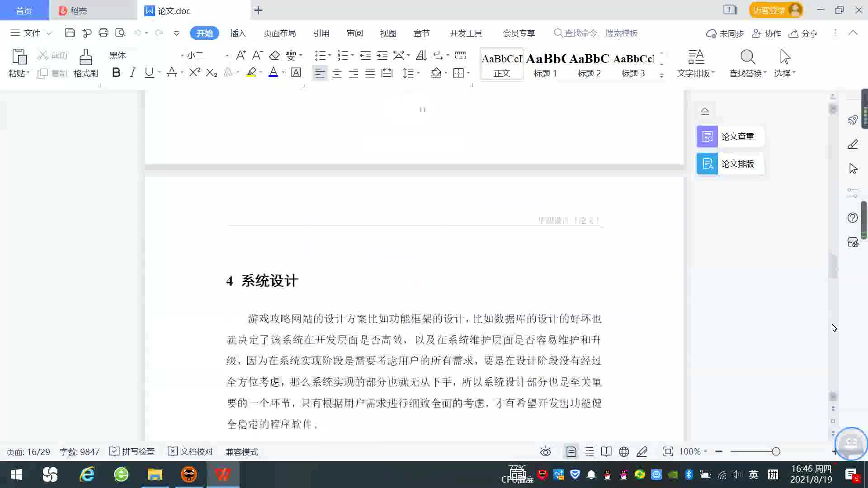Click the zoom slider handle
Image resolution: width=868 pixels, height=488 pixels.
pyautogui.click(x=776, y=451)
